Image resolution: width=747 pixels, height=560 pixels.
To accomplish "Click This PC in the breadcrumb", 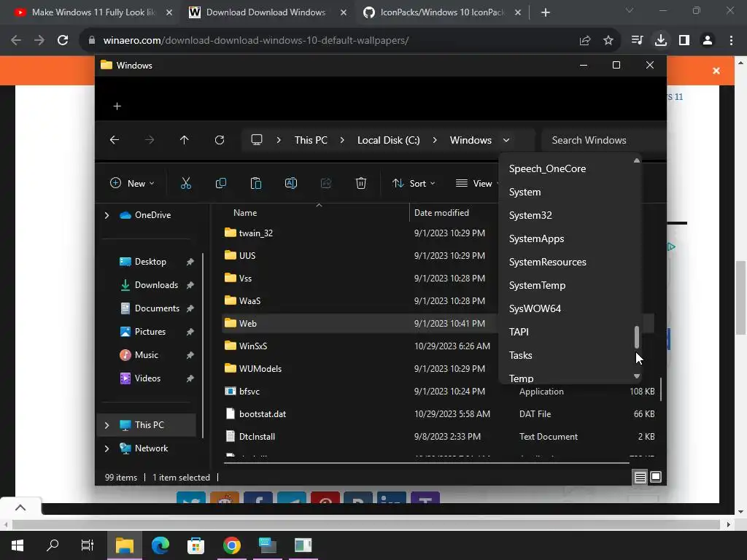I will tap(311, 140).
